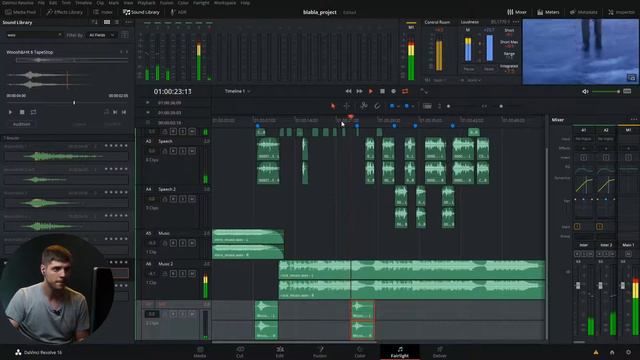Open the Workspace menu
Image resolution: width=640 pixels, height=360 pixels.
click(x=225, y=3)
